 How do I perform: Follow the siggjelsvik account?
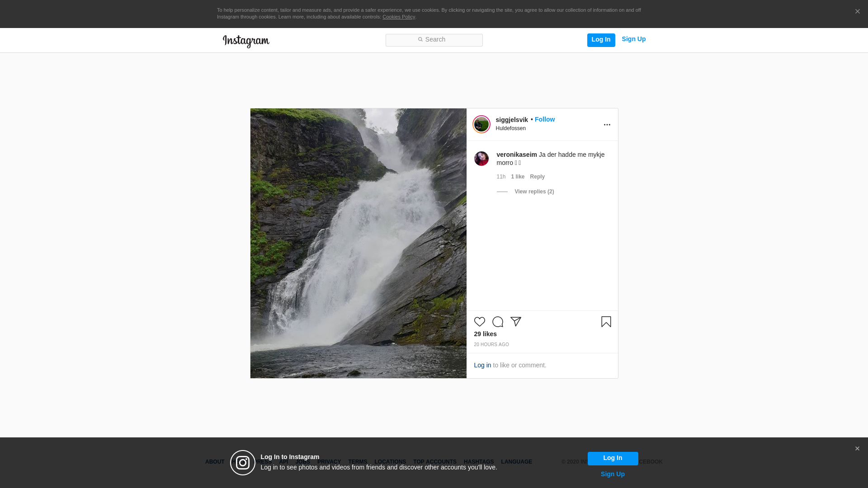tap(544, 119)
